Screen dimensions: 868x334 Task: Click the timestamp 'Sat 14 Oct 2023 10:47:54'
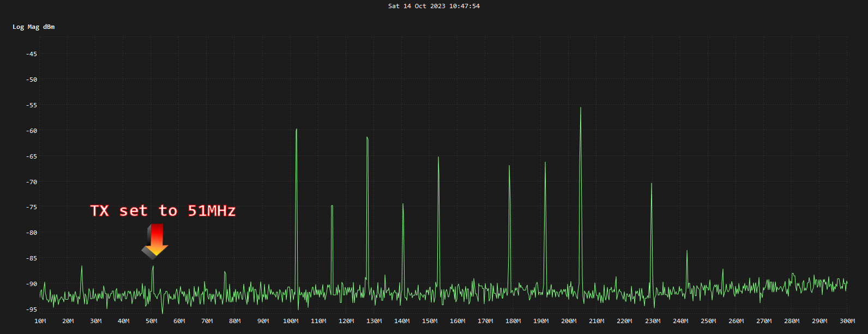click(x=434, y=6)
